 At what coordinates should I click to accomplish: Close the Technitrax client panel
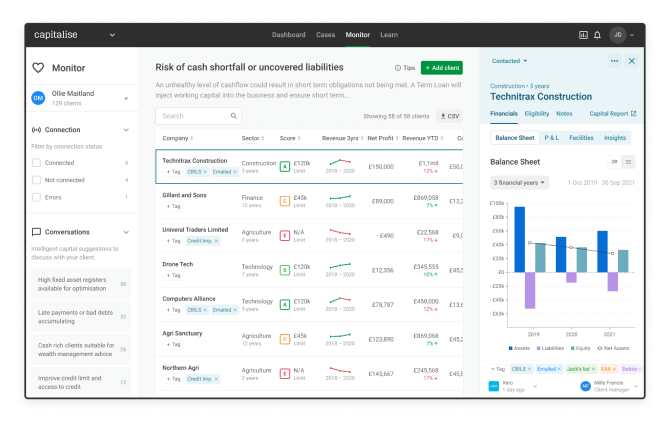click(632, 61)
